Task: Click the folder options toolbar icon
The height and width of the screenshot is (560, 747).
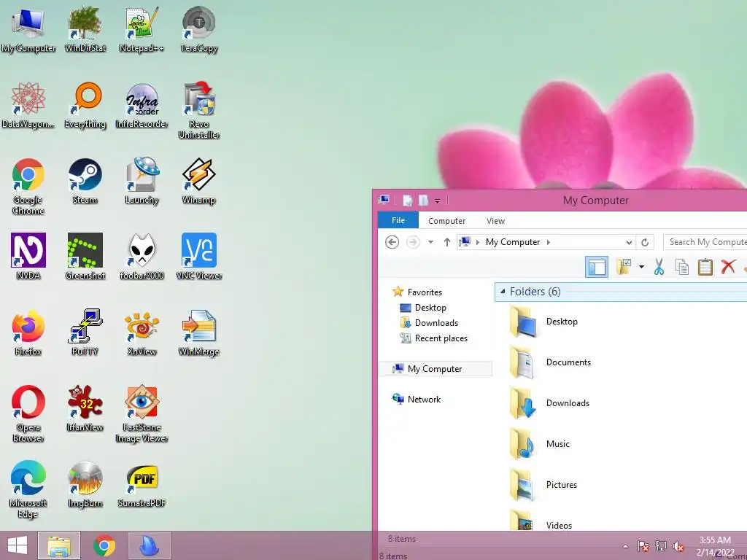Action: point(624,267)
